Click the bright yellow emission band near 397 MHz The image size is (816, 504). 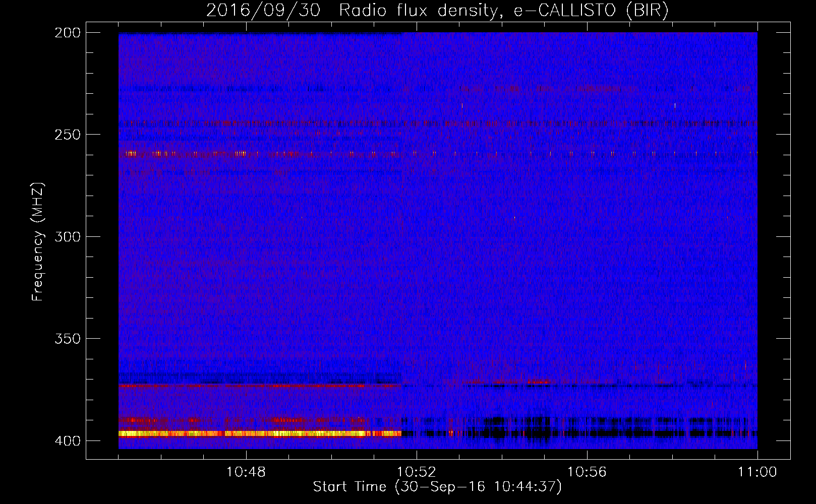click(x=260, y=433)
